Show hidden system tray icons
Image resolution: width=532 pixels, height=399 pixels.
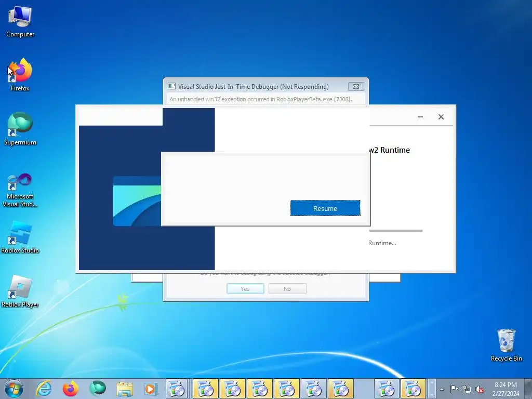coord(442,389)
